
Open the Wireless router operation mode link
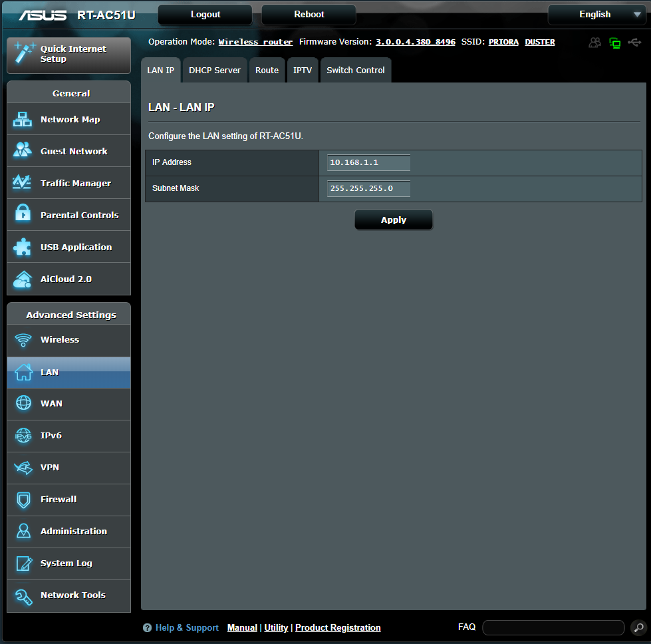pyautogui.click(x=255, y=42)
